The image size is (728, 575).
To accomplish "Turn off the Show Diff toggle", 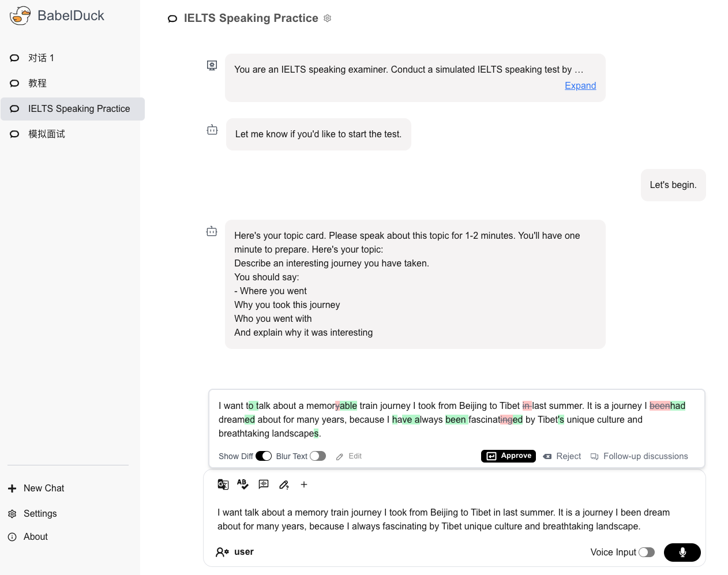I will tap(264, 456).
